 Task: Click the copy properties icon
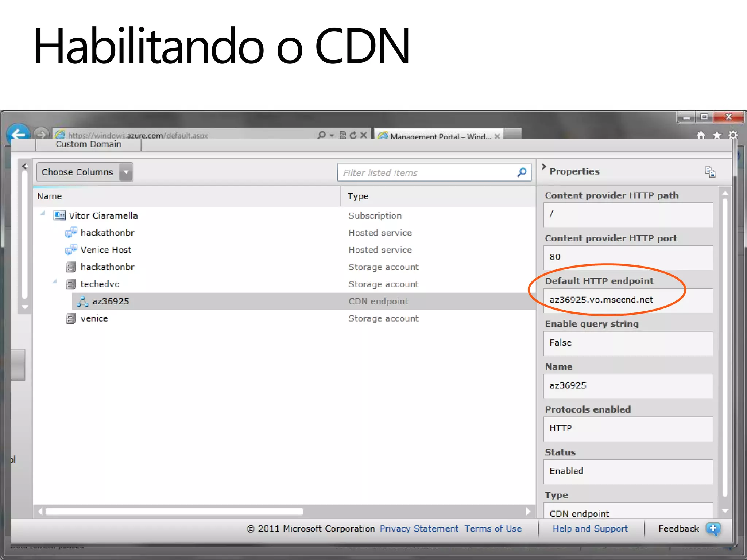[710, 172]
